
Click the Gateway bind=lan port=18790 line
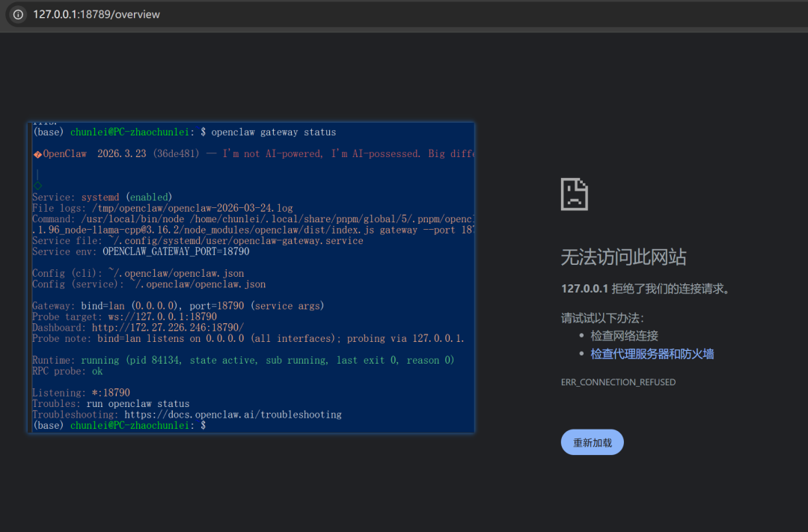pos(178,306)
